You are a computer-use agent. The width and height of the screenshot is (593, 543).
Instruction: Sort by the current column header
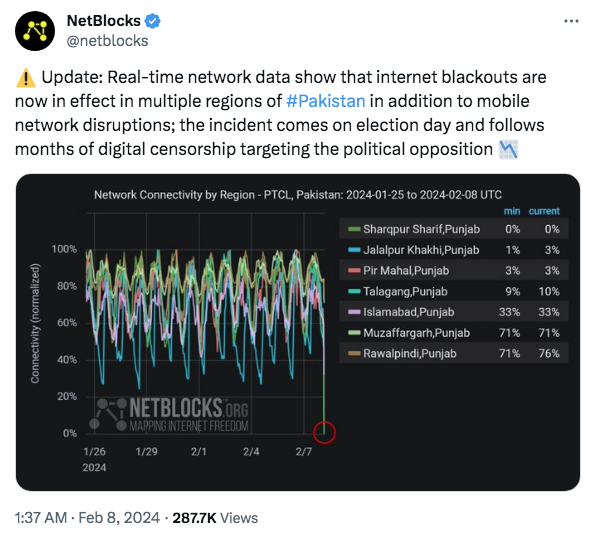pos(544,211)
